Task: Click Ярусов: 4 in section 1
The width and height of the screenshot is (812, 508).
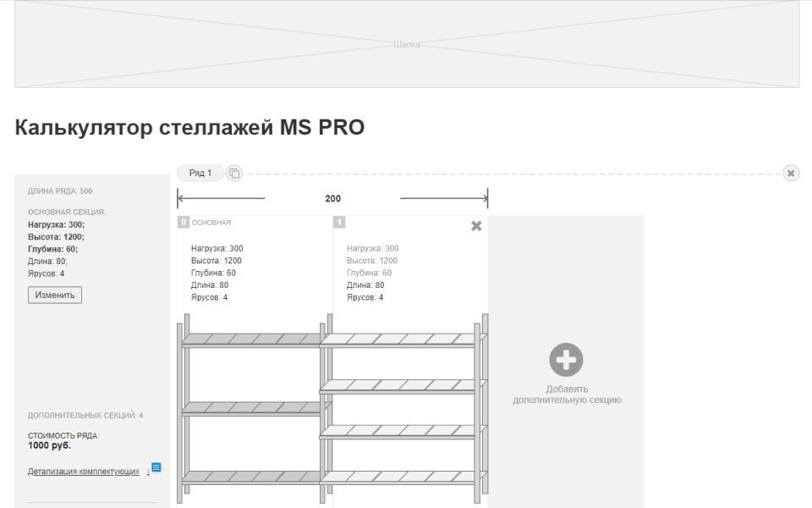Action: [x=365, y=297]
